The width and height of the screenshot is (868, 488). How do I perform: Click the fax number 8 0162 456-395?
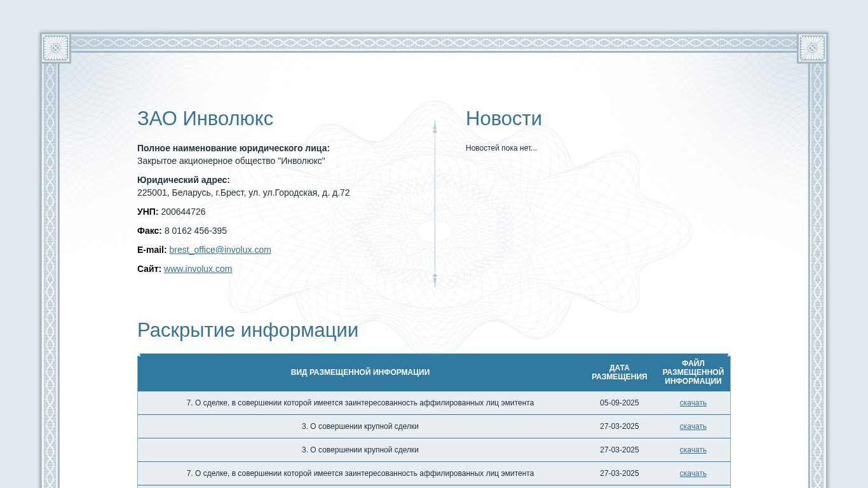tap(195, 231)
